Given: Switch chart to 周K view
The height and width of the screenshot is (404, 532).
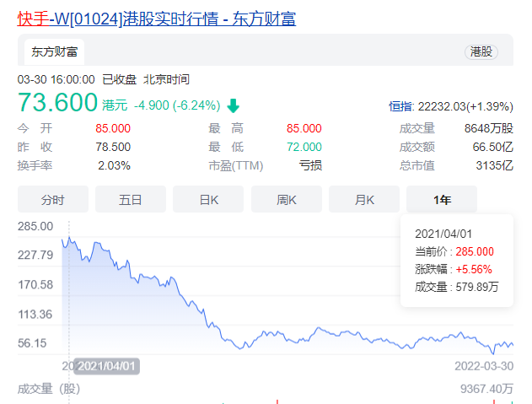Looking at the screenshot, I should [x=287, y=199].
